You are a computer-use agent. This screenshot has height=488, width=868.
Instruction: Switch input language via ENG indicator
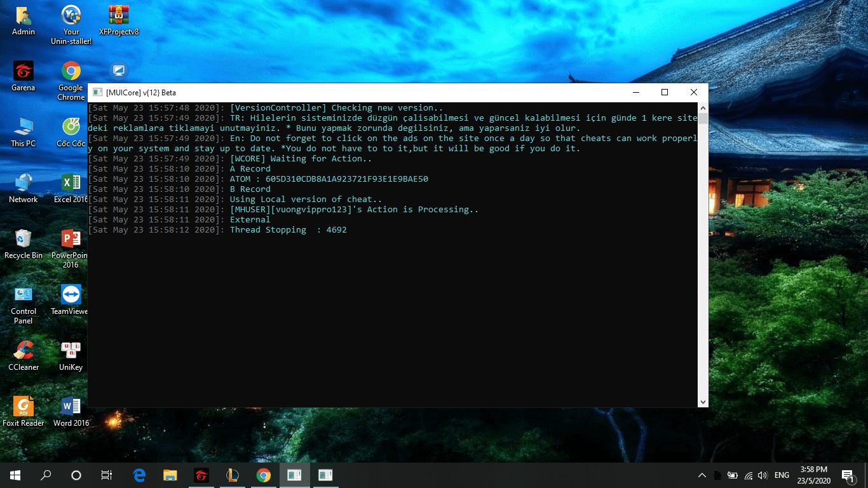click(x=782, y=475)
